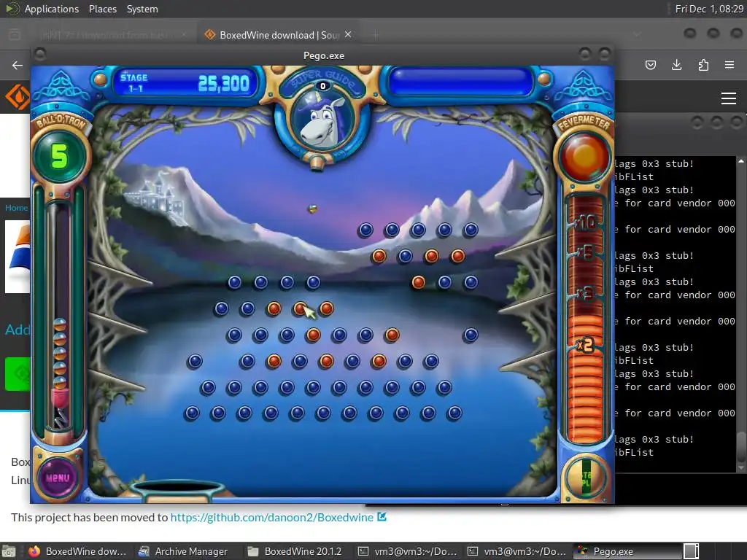The height and width of the screenshot is (560, 747).
Task: Click the free ball bucket at bottom
Action: pyautogui.click(x=177, y=491)
